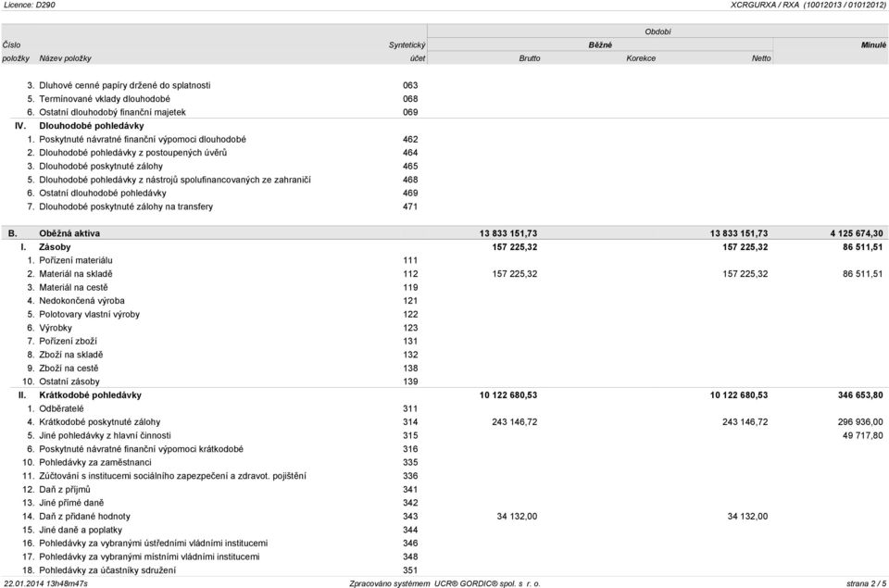Viewport: 889px width, 588px height.
Task: Select row 'Dlouhodobé poskytnuté zálohy'
Action: point(444,166)
